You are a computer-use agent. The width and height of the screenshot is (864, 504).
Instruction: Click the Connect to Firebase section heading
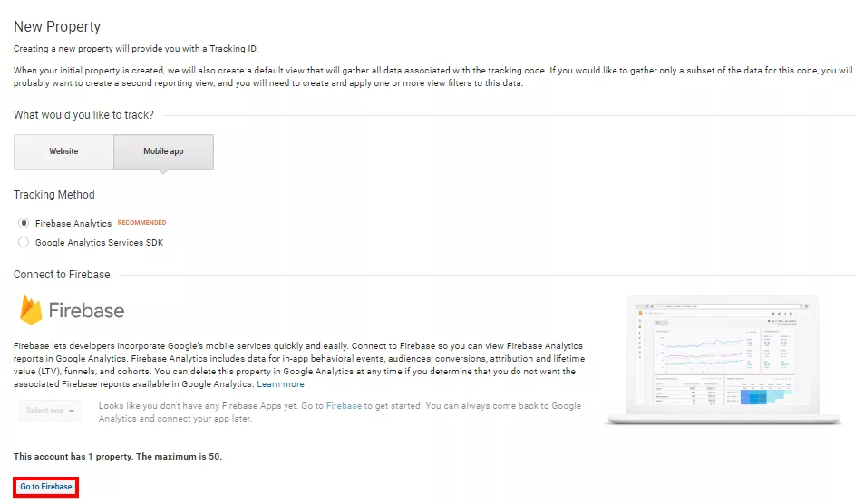[x=62, y=275]
